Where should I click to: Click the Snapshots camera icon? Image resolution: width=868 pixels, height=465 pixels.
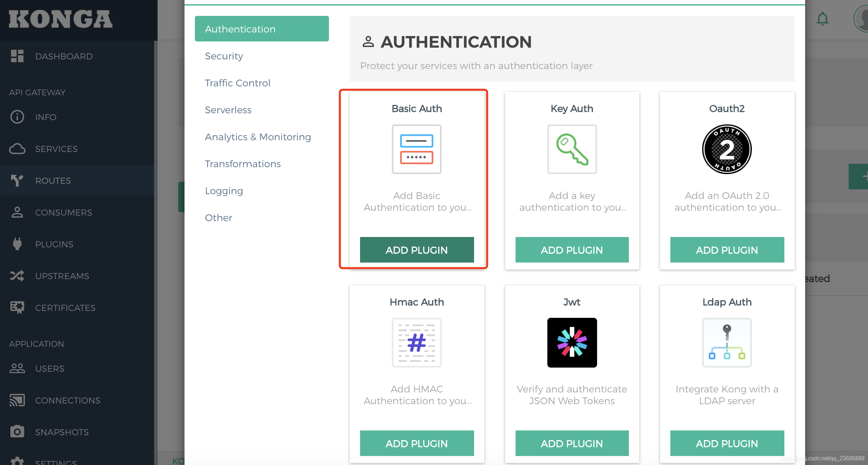(x=17, y=432)
